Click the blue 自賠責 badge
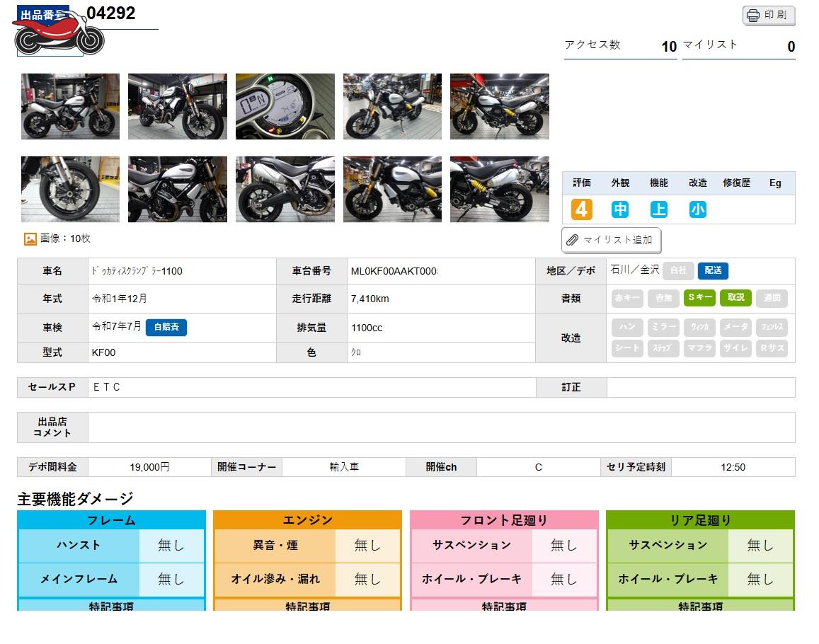The width and height of the screenshot is (819, 644). pos(166,327)
